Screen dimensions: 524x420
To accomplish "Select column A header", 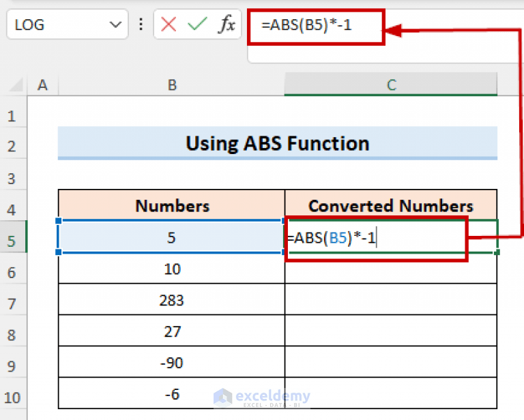I will [43, 85].
